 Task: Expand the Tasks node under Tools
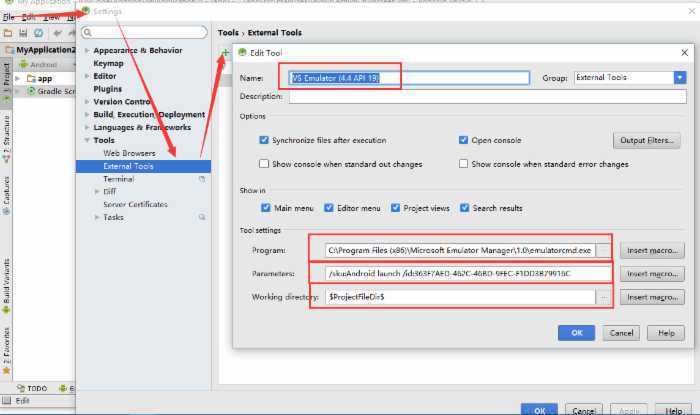(97, 217)
